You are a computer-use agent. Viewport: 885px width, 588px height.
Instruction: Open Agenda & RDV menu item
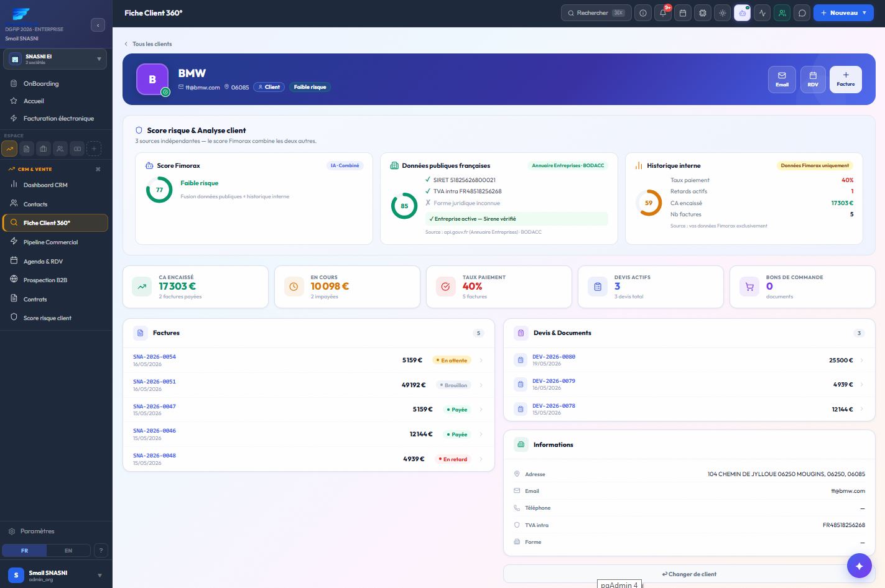pyautogui.click(x=55, y=261)
